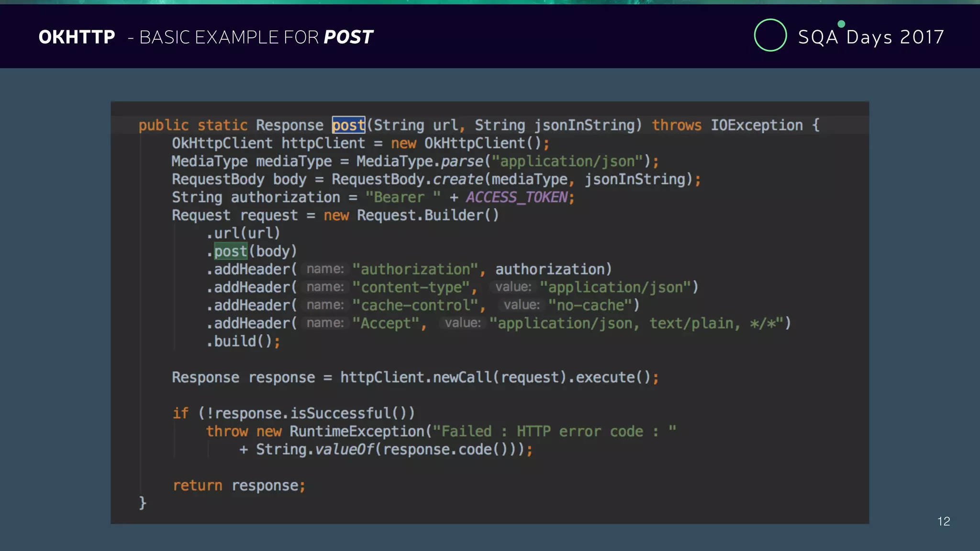The width and height of the screenshot is (980, 551).
Task: Click the .build() call
Action: (243, 342)
